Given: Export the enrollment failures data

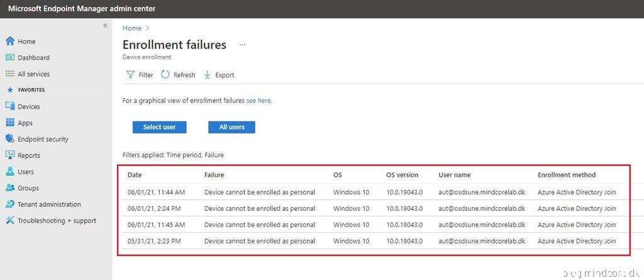Looking at the screenshot, I should coord(219,75).
